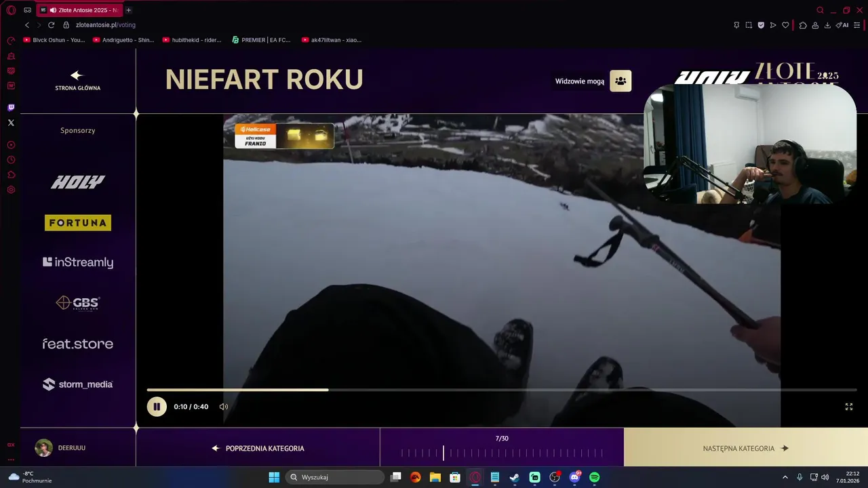This screenshot has width=868, height=488.
Task: Open the send/flow arrow icon
Action: point(773,25)
